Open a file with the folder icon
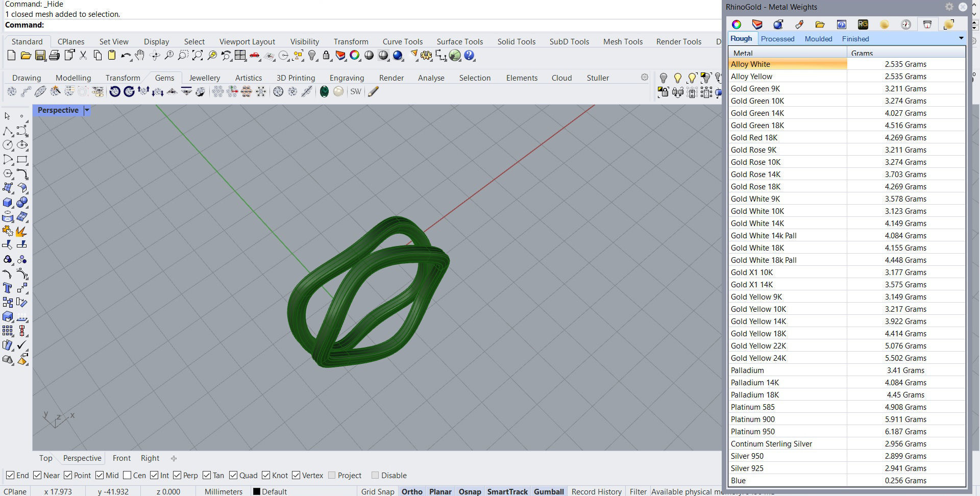This screenshot has height=496, width=980. [26, 56]
